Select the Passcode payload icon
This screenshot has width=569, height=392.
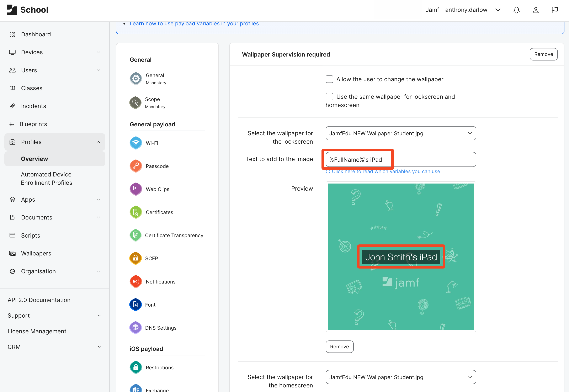pyautogui.click(x=136, y=166)
